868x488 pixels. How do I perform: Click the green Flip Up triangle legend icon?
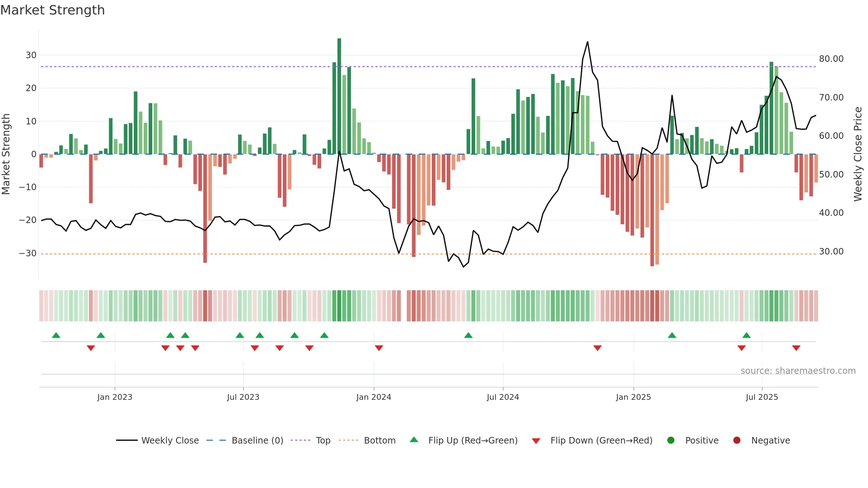[x=414, y=440]
